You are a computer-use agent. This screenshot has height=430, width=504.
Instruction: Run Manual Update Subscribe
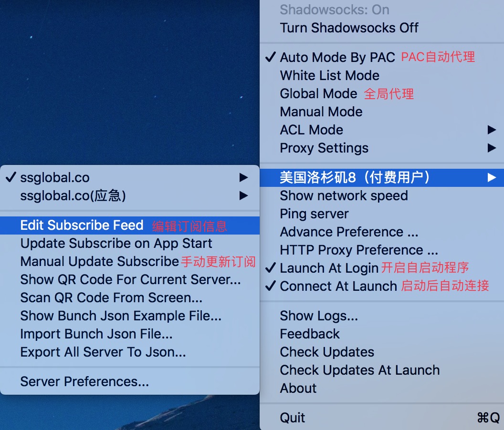pyautogui.click(x=130, y=261)
